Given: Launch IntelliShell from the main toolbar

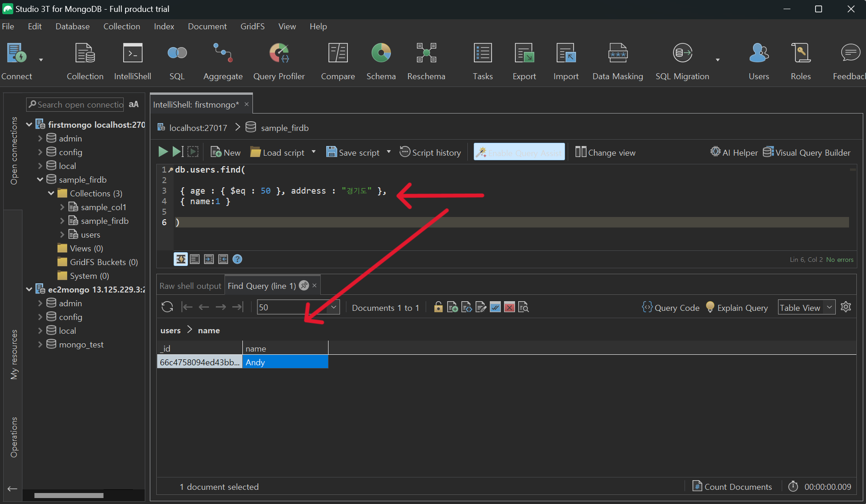Looking at the screenshot, I should coord(132,61).
